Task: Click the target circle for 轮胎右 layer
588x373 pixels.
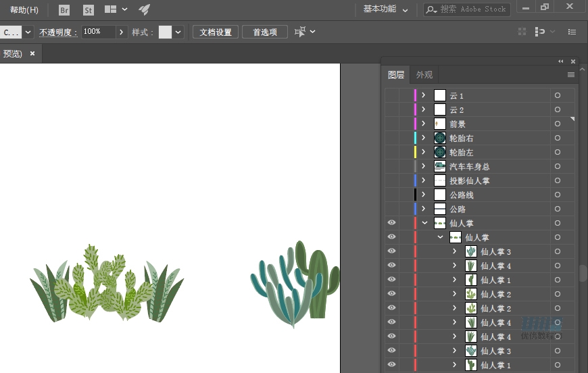Action: click(x=558, y=138)
